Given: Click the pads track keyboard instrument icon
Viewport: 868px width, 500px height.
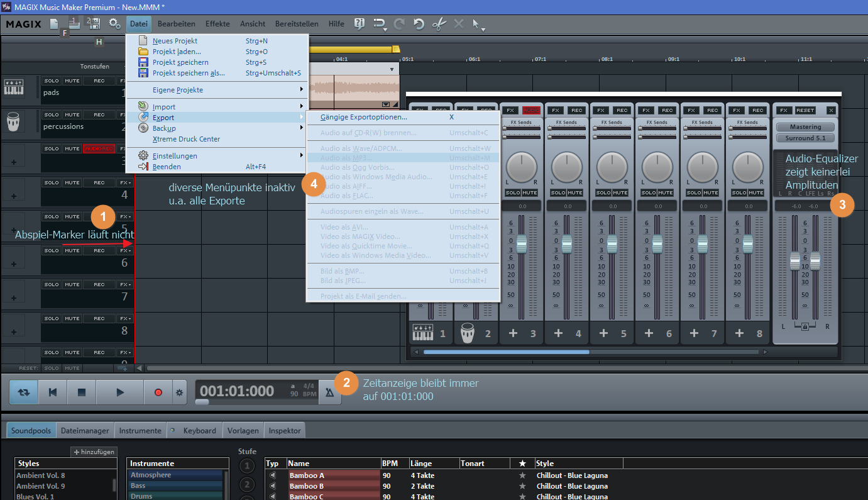Looking at the screenshot, I should point(14,87).
